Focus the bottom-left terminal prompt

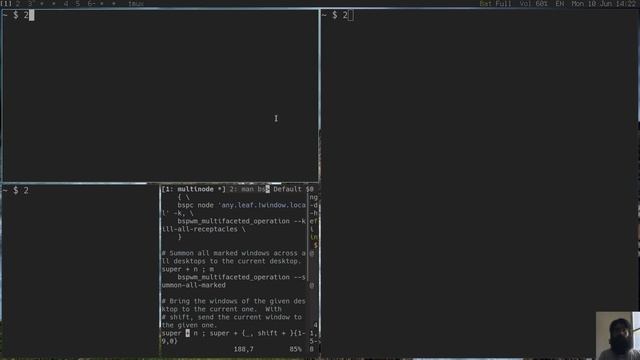(16, 190)
